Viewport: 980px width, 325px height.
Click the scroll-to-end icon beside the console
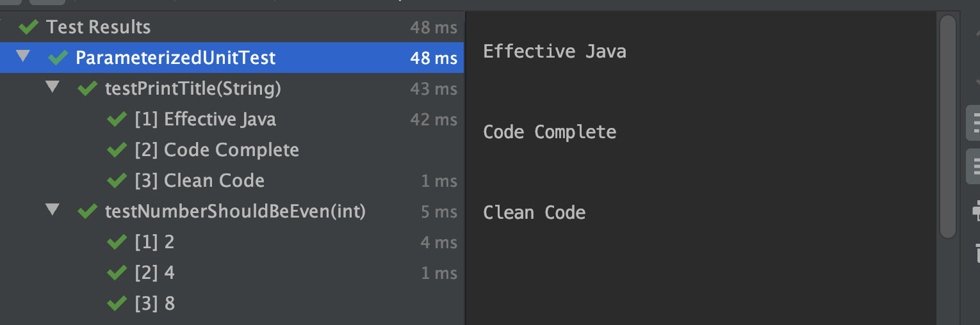coord(974,166)
